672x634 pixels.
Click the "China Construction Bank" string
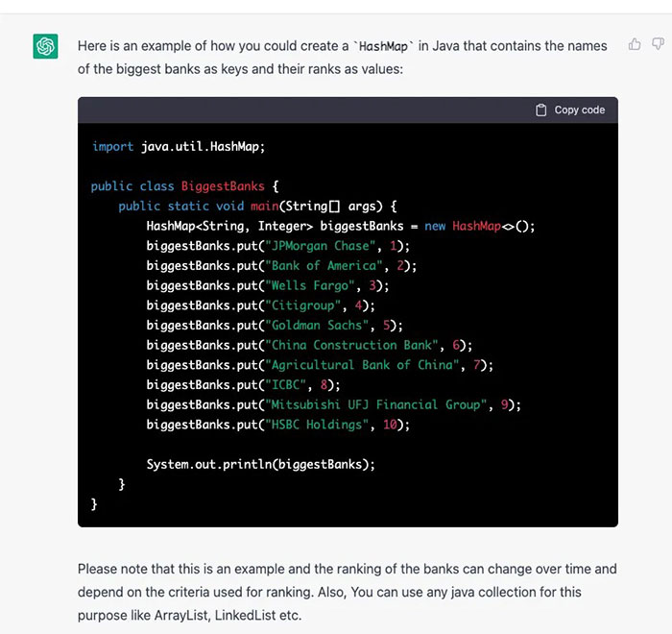click(353, 345)
